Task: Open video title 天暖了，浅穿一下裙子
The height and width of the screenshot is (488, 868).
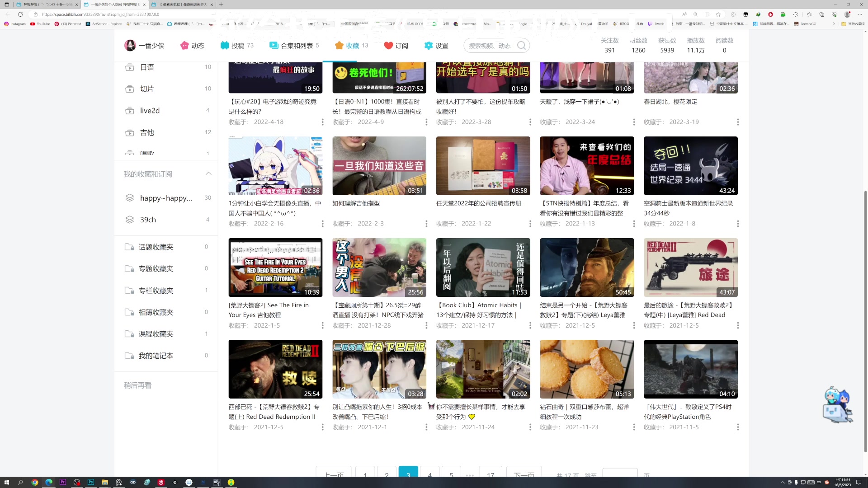Action: pos(580,102)
